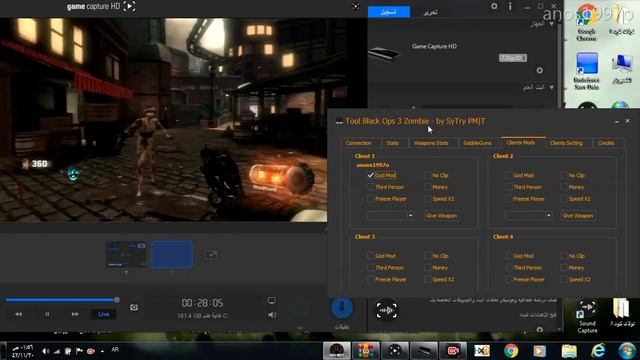Enable God Mod for Client 3
This screenshot has width=640, height=360.
point(370,256)
